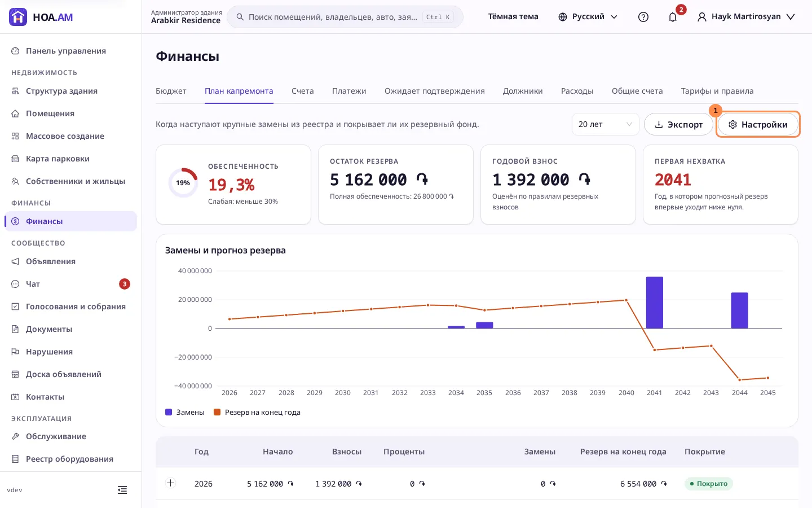Switch to the Счета tab
812x508 pixels.
pyautogui.click(x=303, y=91)
